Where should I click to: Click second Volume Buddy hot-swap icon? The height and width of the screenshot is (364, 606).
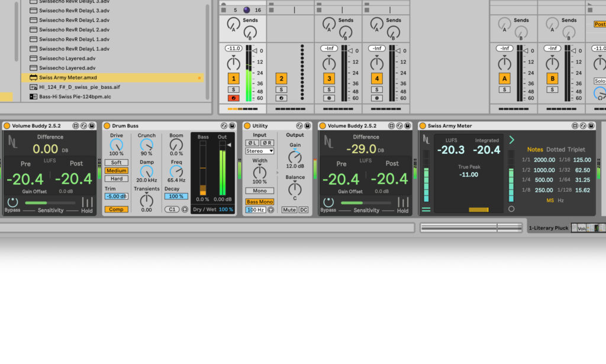(x=399, y=126)
